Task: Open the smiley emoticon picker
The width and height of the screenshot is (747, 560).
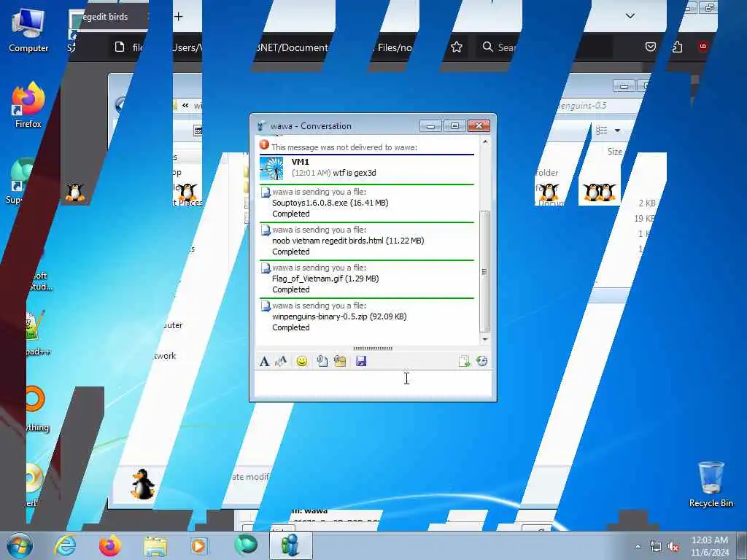Action: 301,362
